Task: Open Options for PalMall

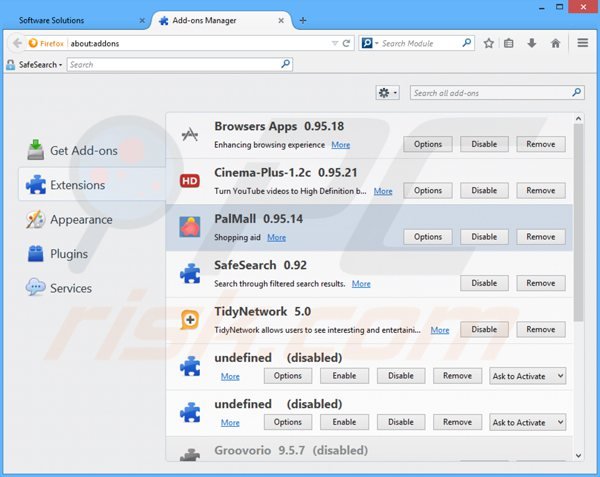Action: tap(428, 237)
